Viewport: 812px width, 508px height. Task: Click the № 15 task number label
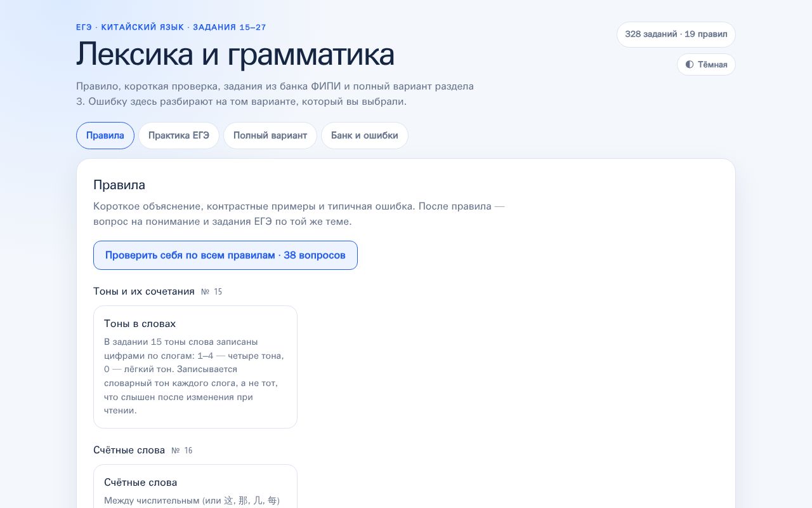(x=212, y=292)
